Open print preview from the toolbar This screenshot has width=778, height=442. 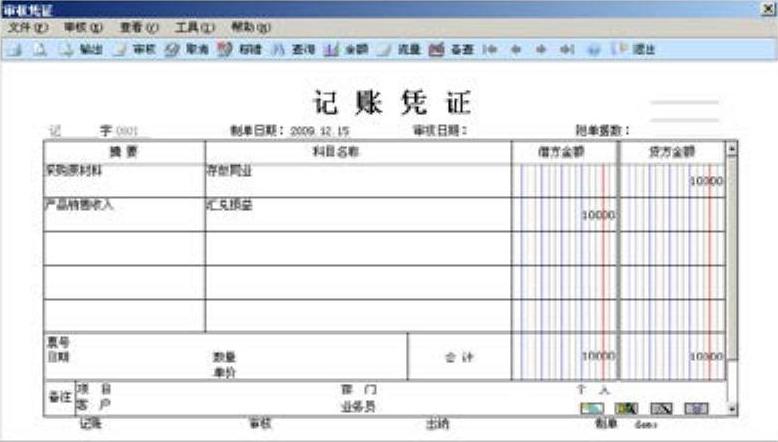(x=40, y=49)
